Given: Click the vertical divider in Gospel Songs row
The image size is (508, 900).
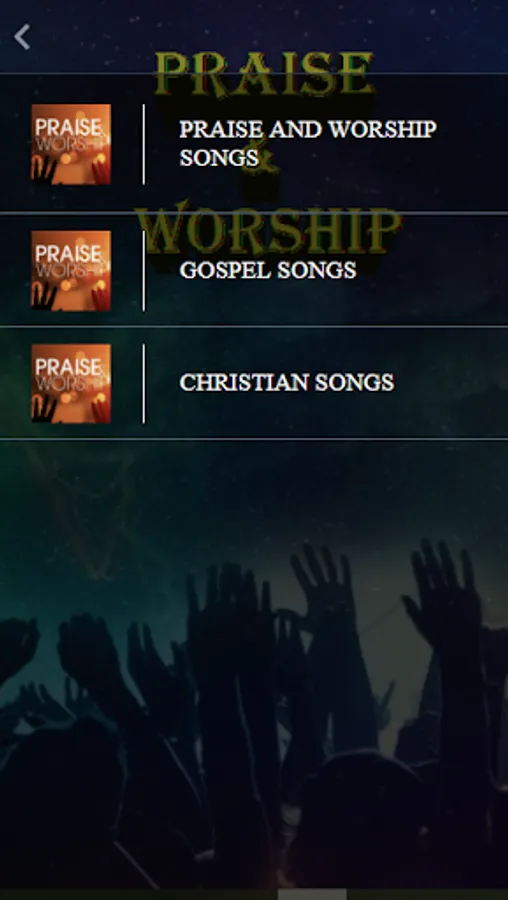Looking at the screenshot, I should (x=144, y=270).
